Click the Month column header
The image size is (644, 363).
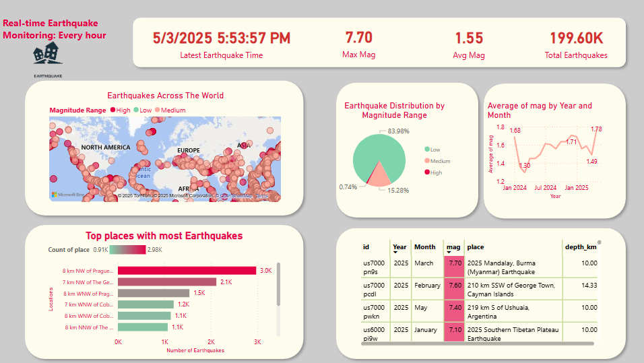click(x=425, y=247)
